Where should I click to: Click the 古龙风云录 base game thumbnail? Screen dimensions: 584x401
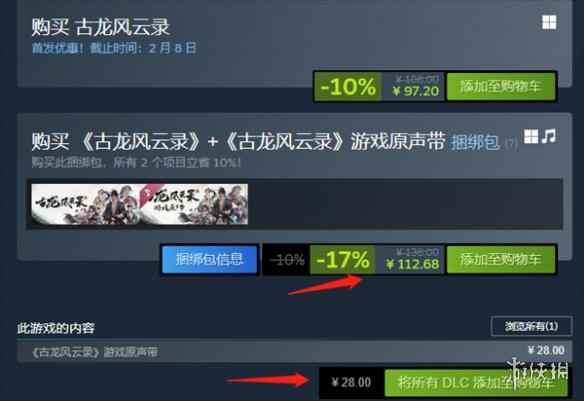point(86,204)
